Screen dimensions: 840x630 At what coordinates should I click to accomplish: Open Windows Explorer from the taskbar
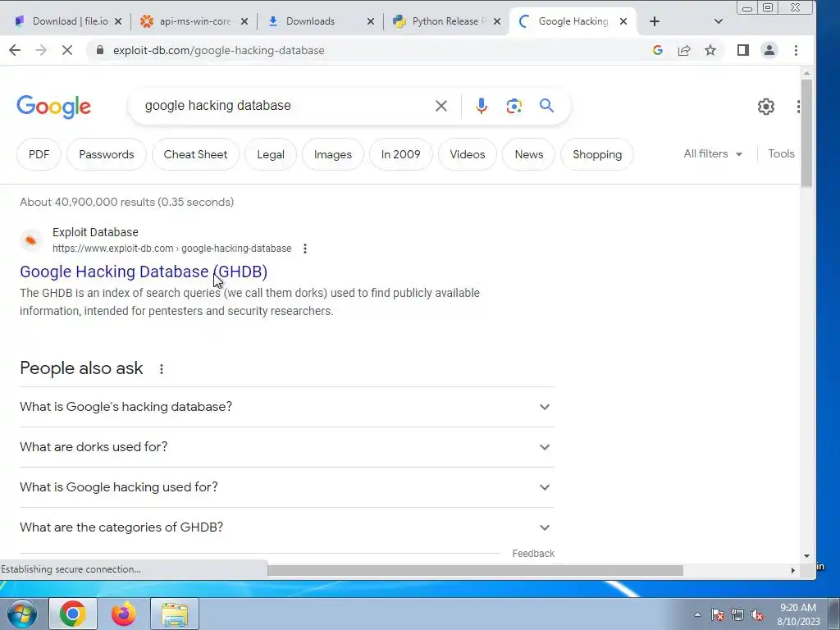coord(175,614)
